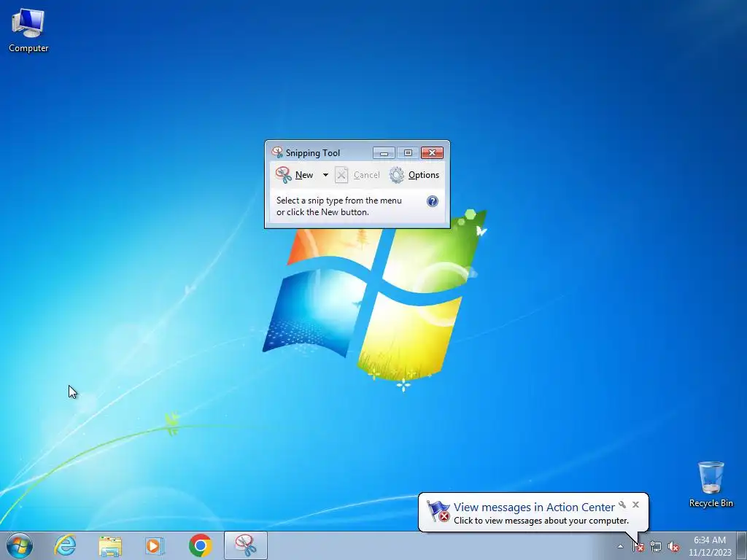Open the snip type dropdown arrow
This screenshot has height=560, width=747.
tap(325, 175)
